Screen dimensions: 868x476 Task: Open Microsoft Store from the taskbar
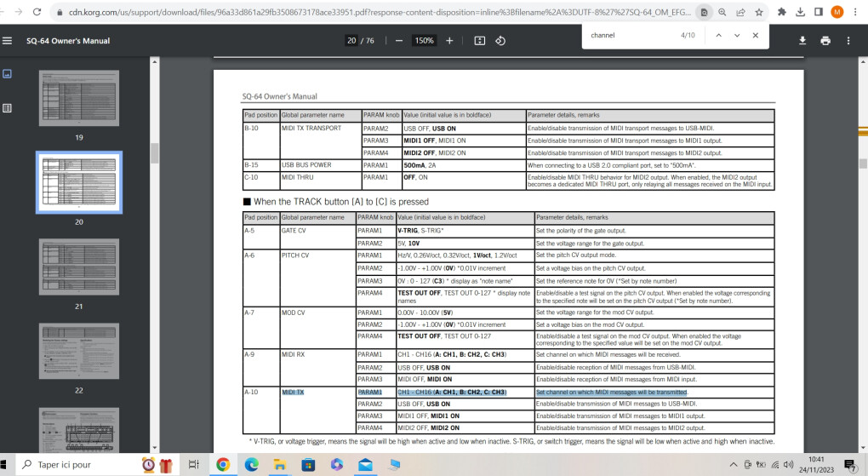pos(308,464)
